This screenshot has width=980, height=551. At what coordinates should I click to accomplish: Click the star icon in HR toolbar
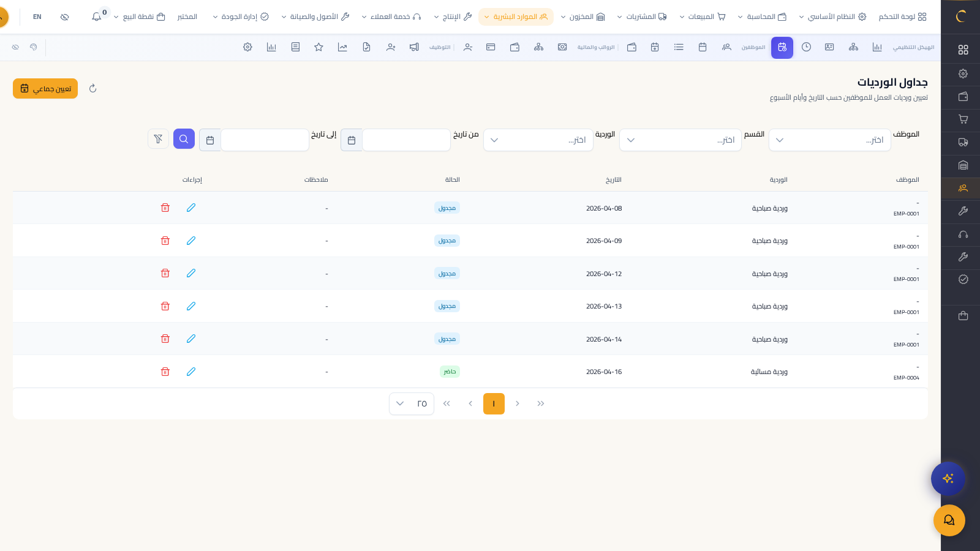(x=318, y=47)
